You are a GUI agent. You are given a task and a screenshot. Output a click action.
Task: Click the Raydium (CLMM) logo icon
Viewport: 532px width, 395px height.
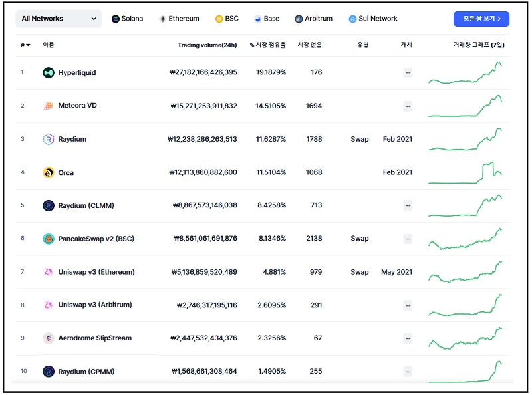48,205
